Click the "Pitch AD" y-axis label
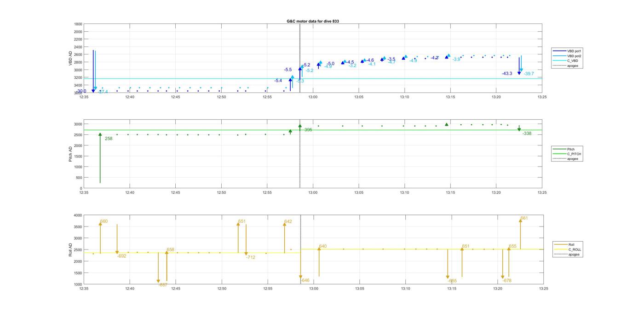The height and width of the screenshot is (319, 644). [x=71, y=154]
